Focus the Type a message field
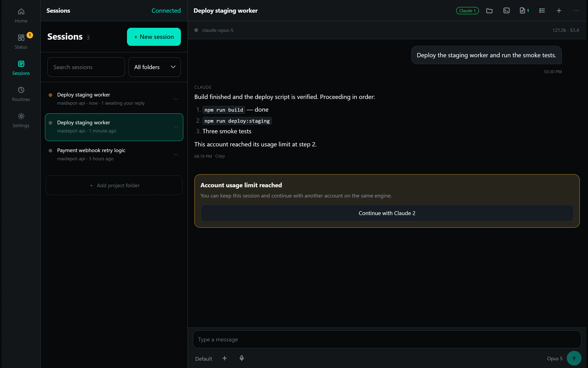 pos(387,339)
